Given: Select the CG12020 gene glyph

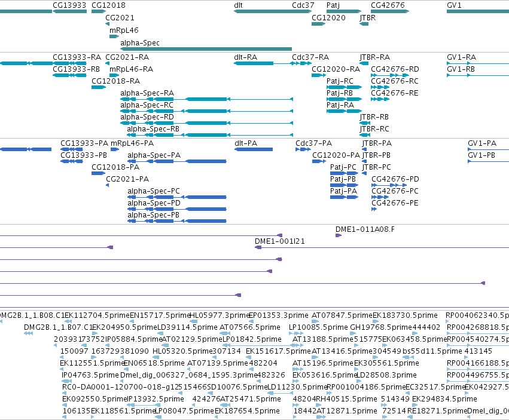Looking at the screenshot, I should (x=318, y=24).
